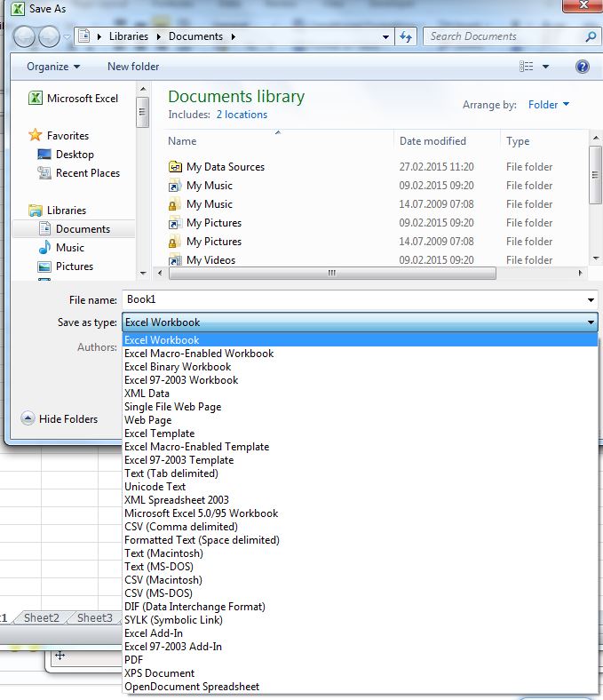This screenshot has height=700, width=603.
Task: Open Recent Places in navigation pane
Action: pos(44,173)
